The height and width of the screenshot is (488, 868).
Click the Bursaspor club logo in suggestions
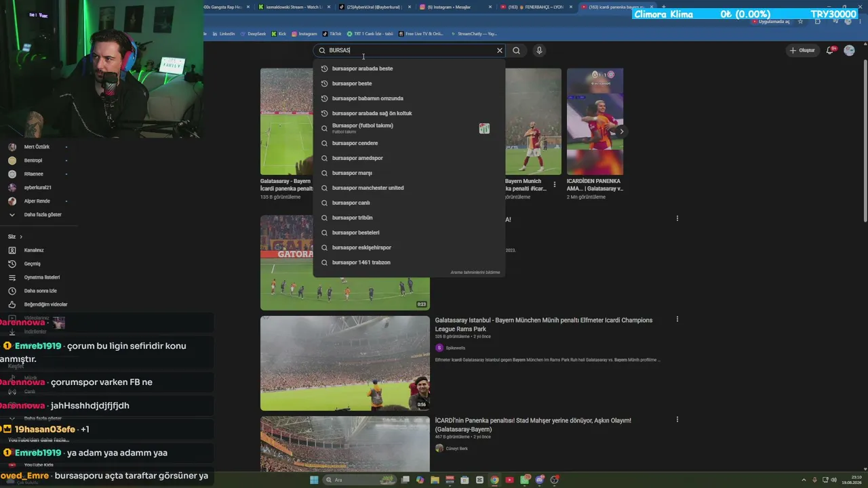click(484, 128)
